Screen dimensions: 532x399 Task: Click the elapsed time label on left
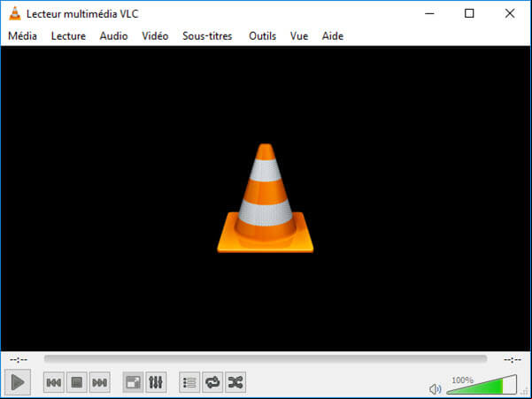pos(19,359)
